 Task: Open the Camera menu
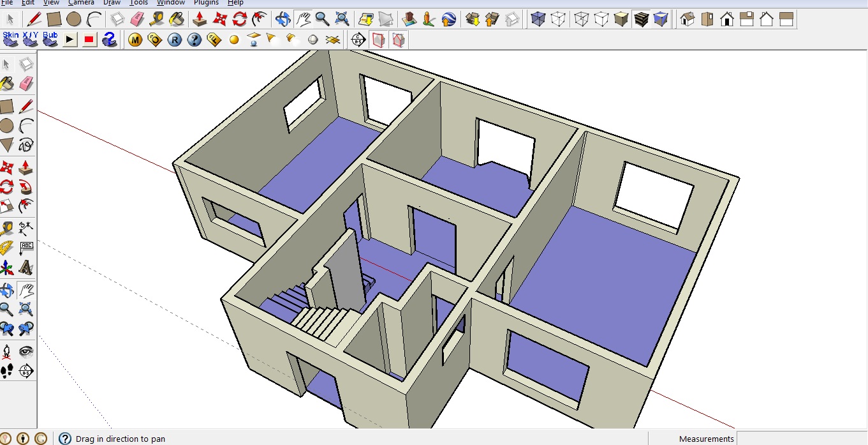[81, 3]
